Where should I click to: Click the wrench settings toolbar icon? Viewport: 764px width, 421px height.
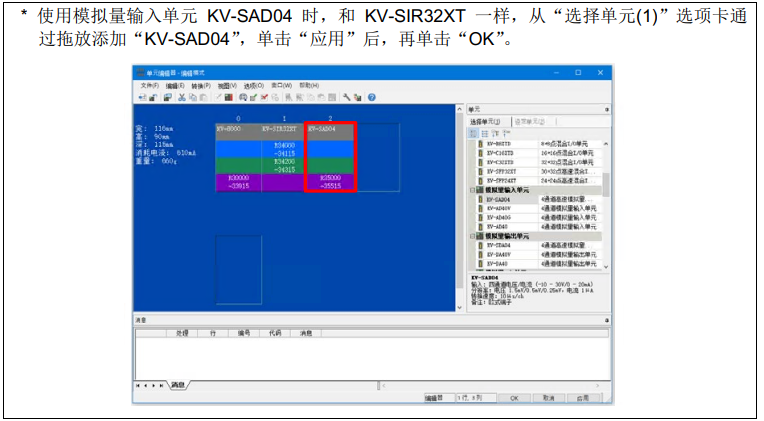346,97
